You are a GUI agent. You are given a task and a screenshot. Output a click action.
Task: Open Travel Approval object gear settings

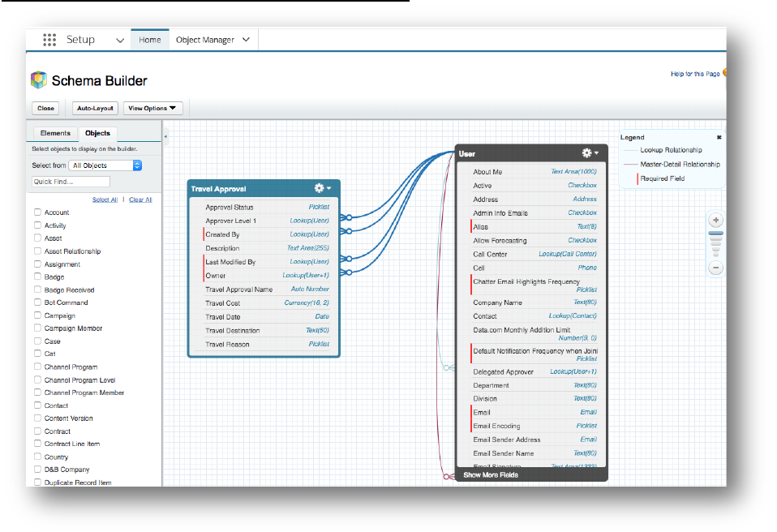(319, 188)
